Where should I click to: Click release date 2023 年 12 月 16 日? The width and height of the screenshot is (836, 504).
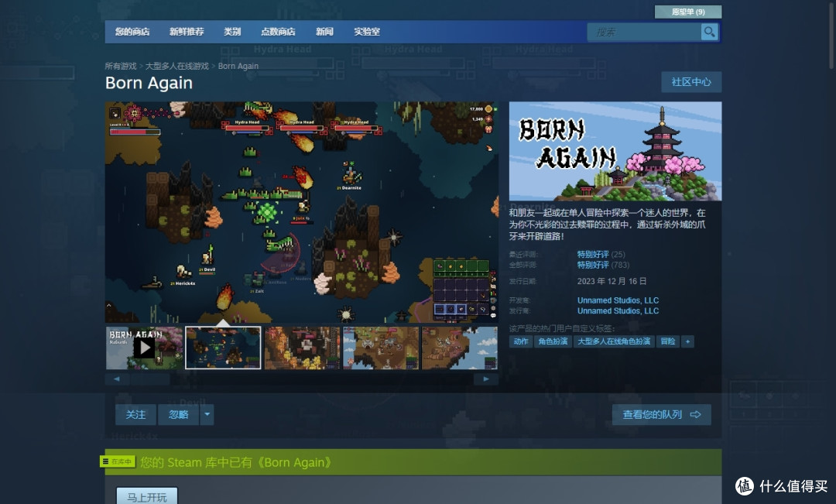pos(612,281)
